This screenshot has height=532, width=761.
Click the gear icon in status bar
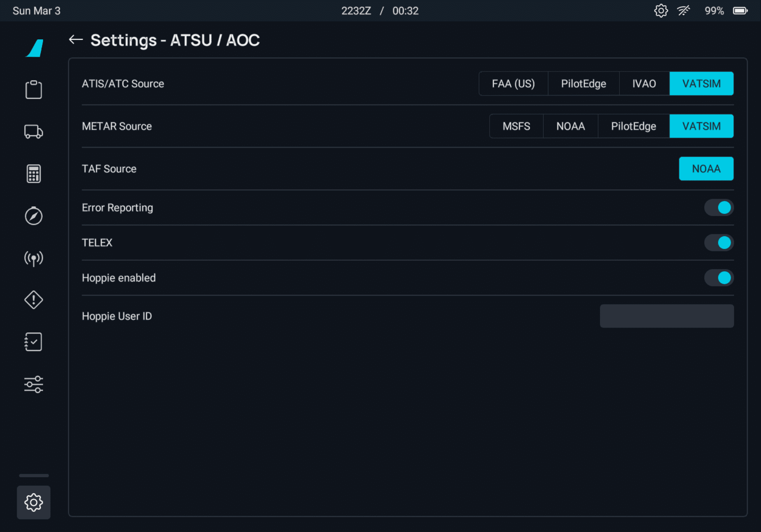pyautogui.click(x=661, y=10)
